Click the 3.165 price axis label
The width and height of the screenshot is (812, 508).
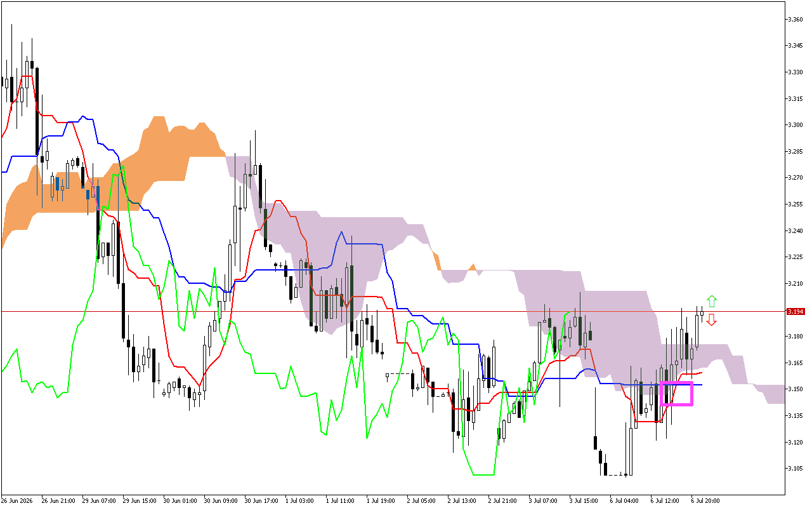click(796, 363)
